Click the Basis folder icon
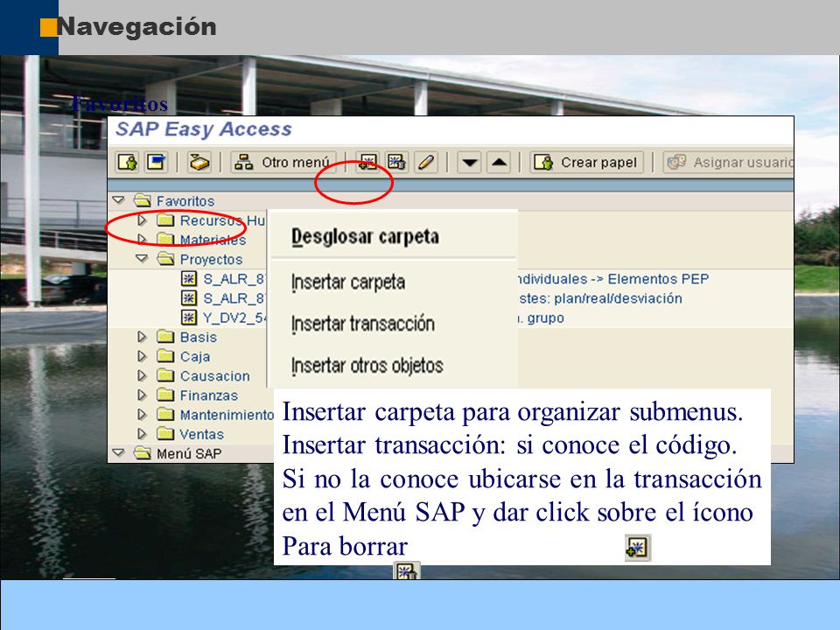The image size is (840, 630). click(165, 336)
